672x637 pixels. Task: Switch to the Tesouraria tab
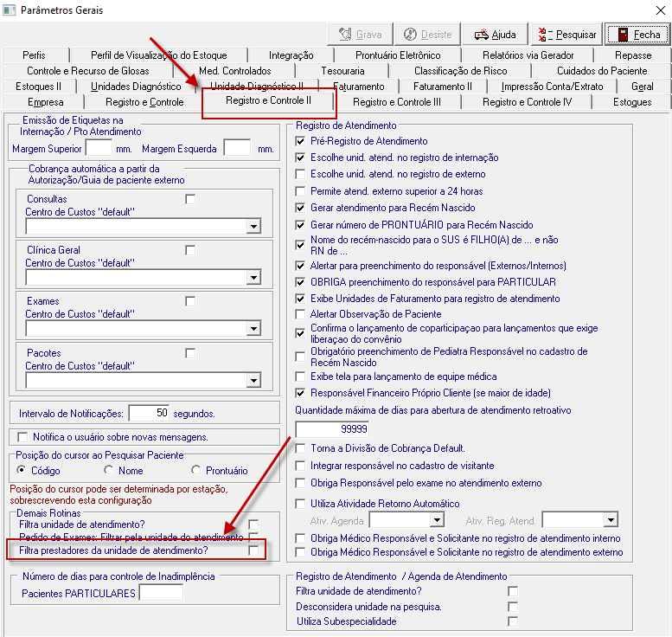point(342,71)
